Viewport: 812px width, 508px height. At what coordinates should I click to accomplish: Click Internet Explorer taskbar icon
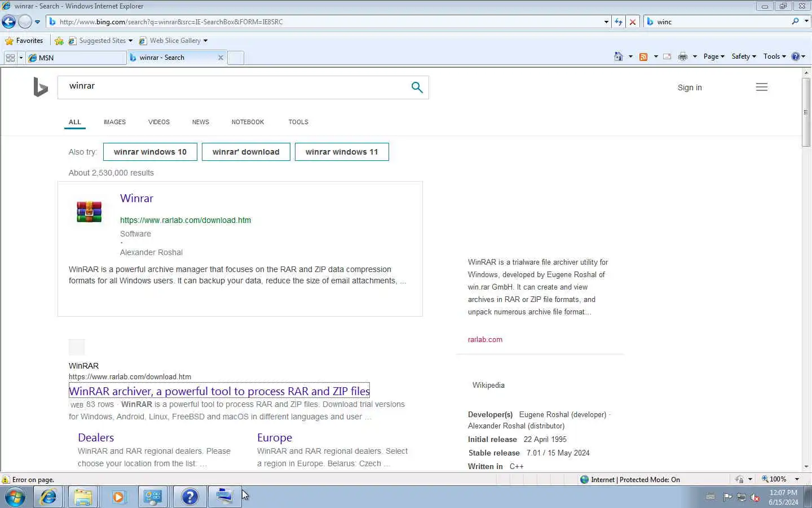click(48, 497)
